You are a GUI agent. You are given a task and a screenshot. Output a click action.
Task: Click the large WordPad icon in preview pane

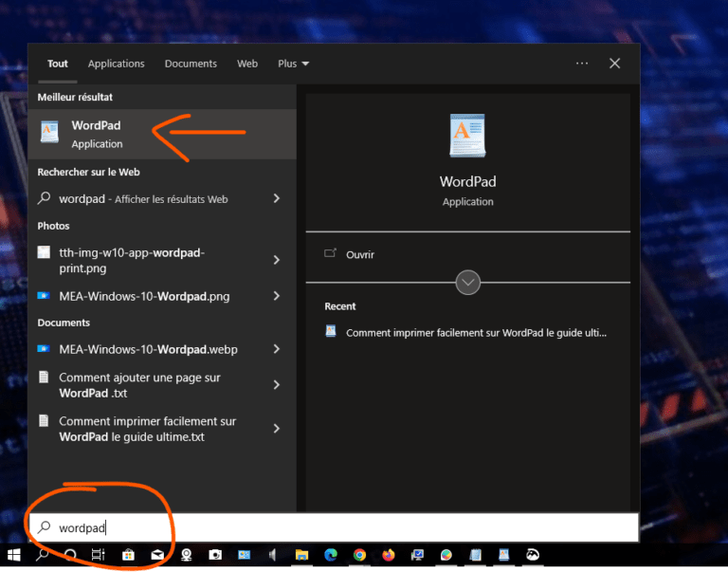coord(467,136)
